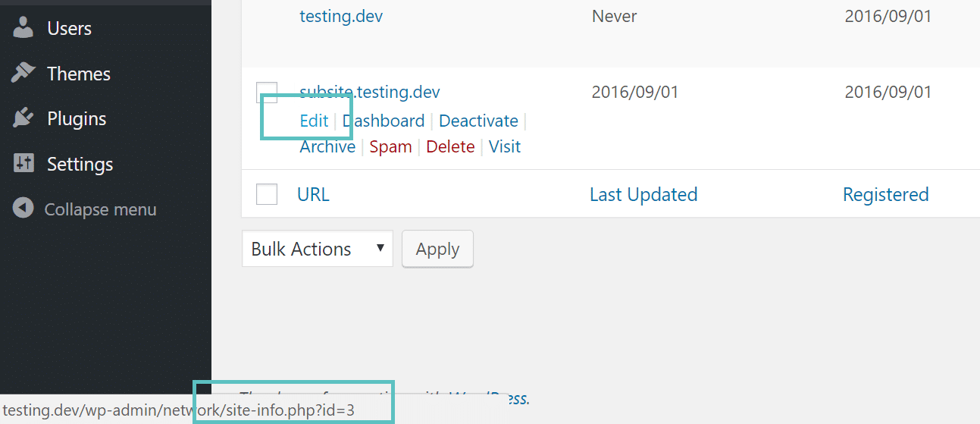Image resolution: width=980 pixels, height=424 pixels.
Task: Visit the subsite.testing.dev site
Action: tap(505, 146)
